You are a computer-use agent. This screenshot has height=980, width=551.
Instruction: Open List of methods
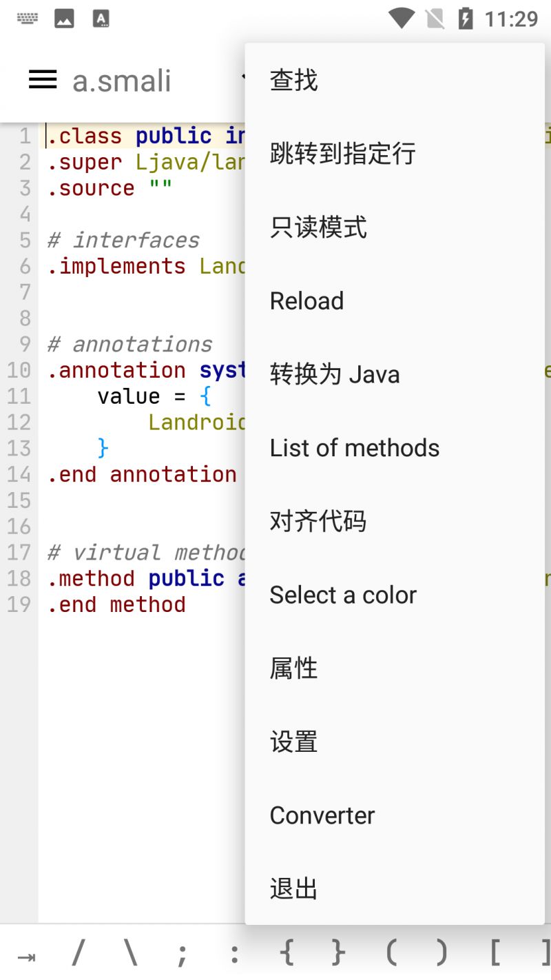(x=395, y=448)
